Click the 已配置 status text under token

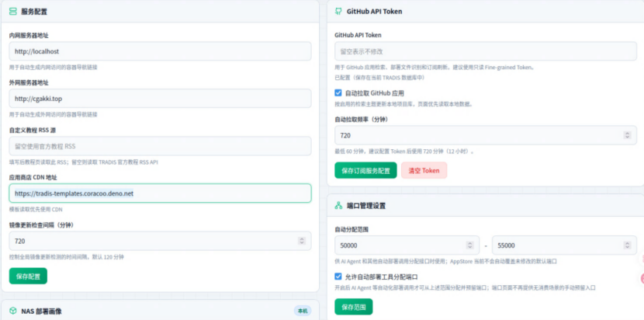[x=380, y=78]
